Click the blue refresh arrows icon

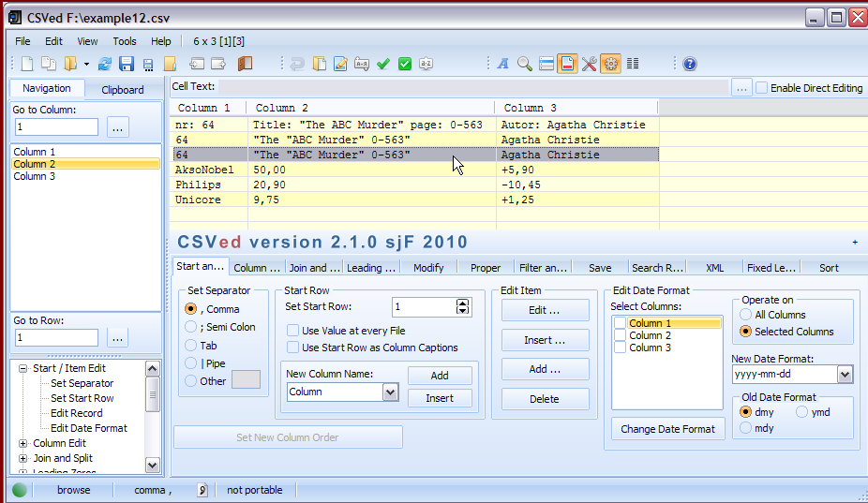click(105, 64)
